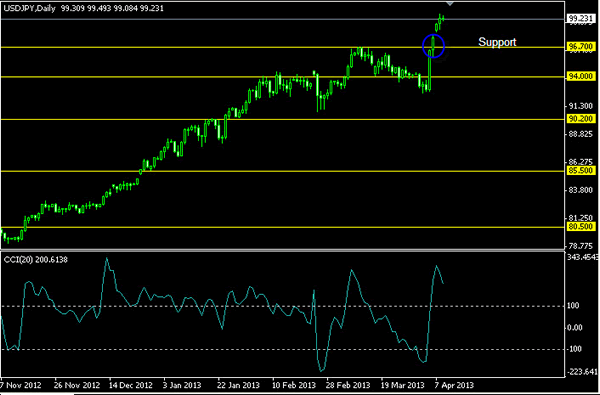The width and height of the screenshot is (600, 395).
Task: Click the USDJPY,Daily chart title text
Action: click(x=30, y=8)
